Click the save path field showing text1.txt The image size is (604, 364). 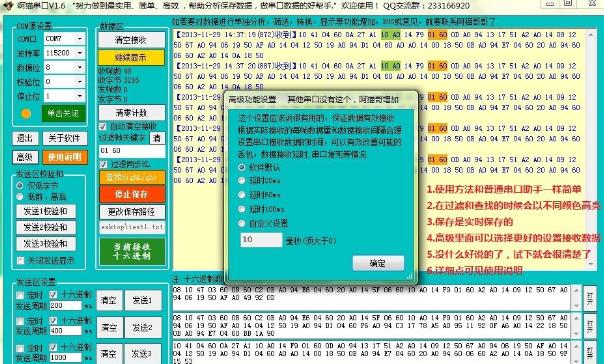132,227
